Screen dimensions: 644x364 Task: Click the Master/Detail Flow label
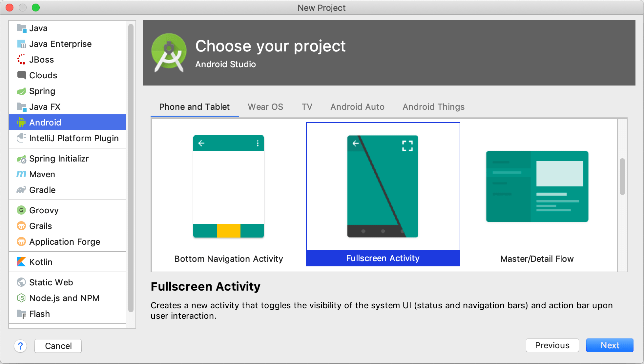(x=537, y=259)
